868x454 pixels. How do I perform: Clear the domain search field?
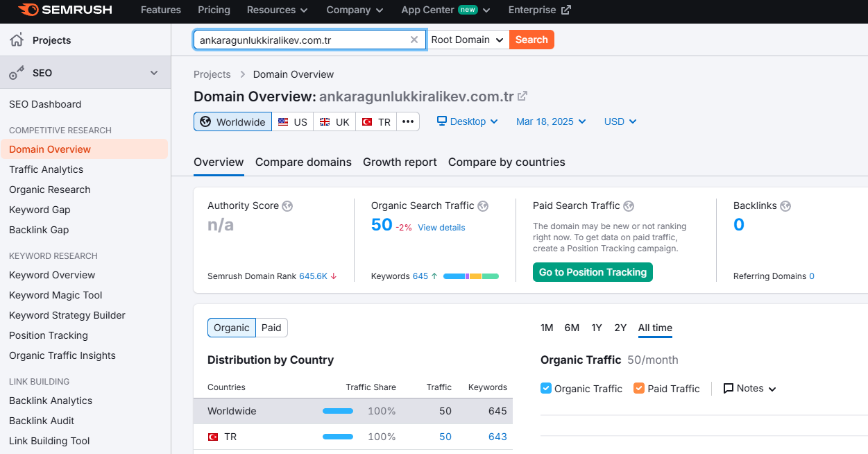pos(414,40)
